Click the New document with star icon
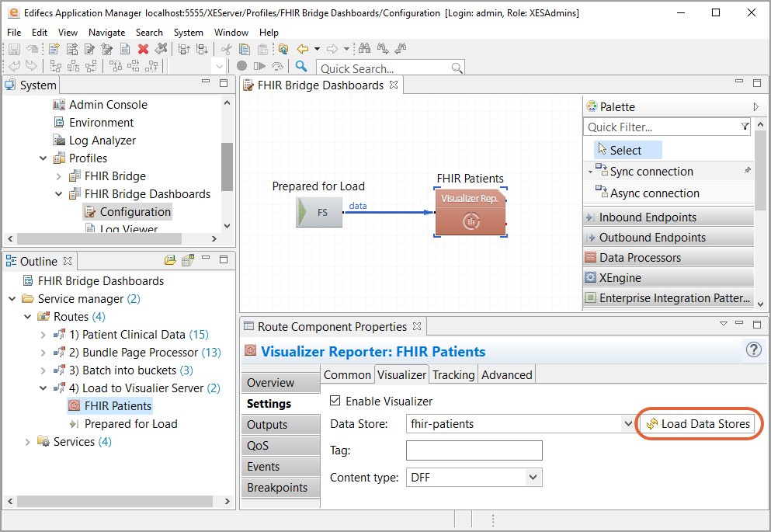 click(x=54, y=49)
